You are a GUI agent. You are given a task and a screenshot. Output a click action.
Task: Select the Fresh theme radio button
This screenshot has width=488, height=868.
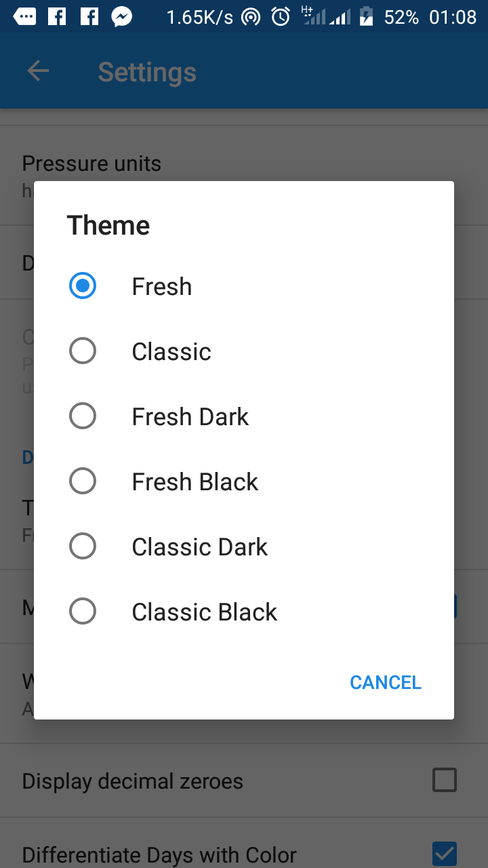click(x=83, y=286)
